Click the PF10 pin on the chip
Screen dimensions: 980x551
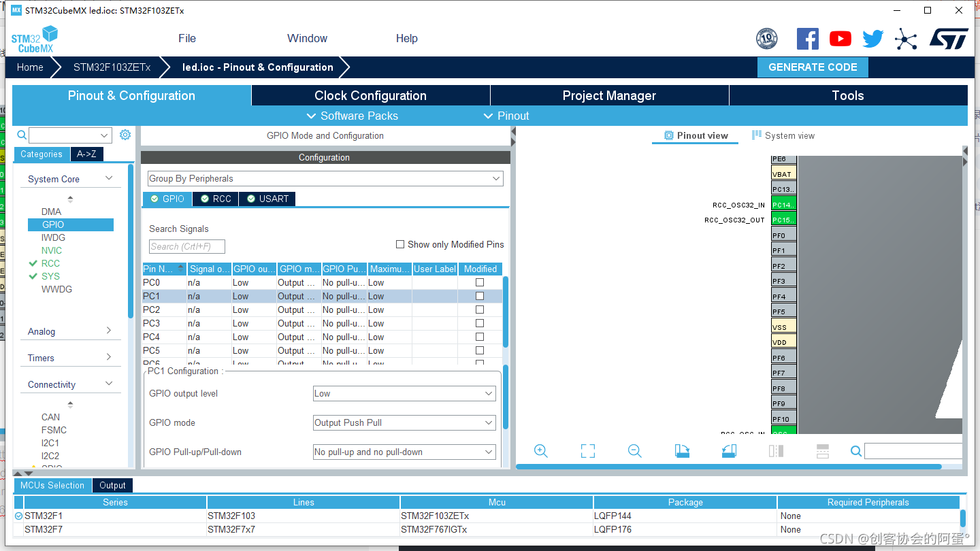pyautogui.click(x=783, y=418)
